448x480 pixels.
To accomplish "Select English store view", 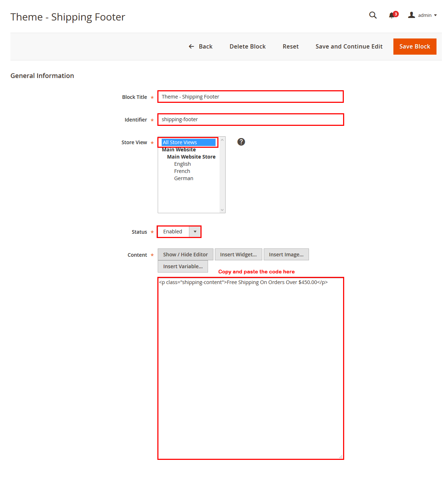I will (183, 164).
